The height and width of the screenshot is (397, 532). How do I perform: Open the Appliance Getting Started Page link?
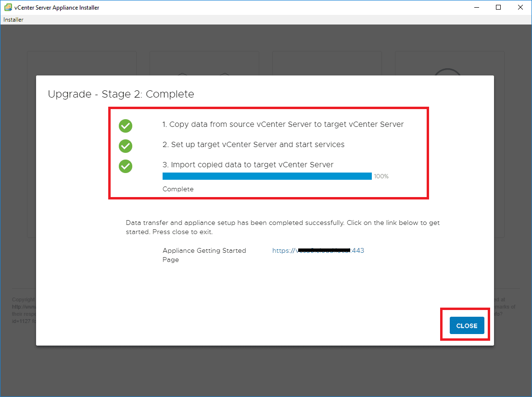click(x=318, y=250)
